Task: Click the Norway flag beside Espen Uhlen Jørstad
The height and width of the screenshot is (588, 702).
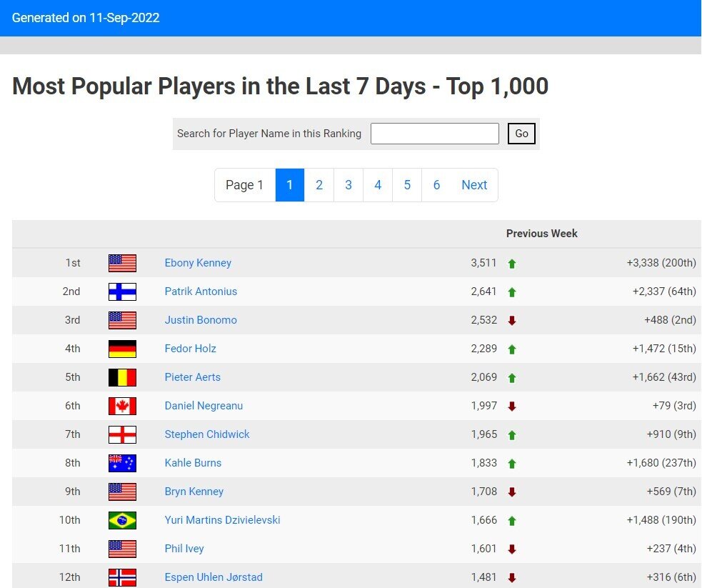Action: pos(122,577)
